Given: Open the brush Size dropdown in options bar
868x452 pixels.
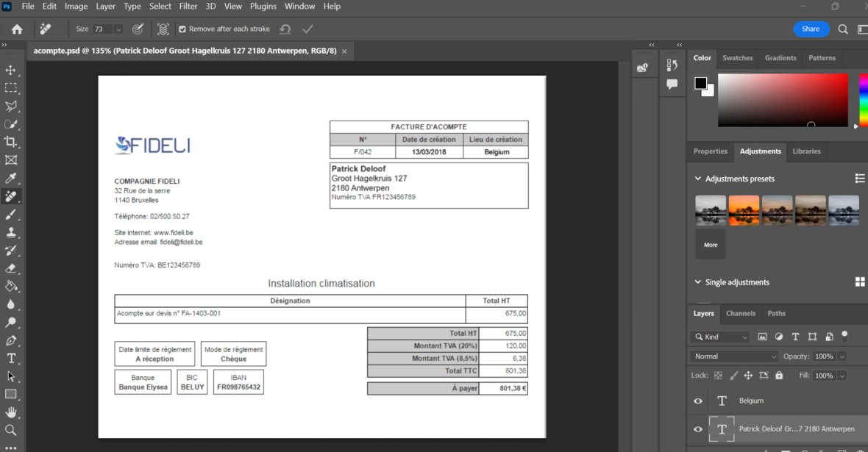Looking at the screenshot, I should click(x=118, y=29).
